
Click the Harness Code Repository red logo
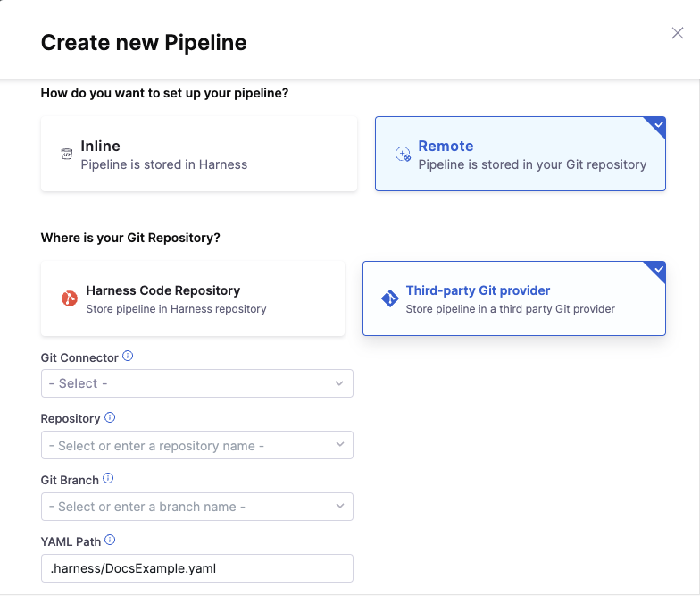[x=70, y=298]
